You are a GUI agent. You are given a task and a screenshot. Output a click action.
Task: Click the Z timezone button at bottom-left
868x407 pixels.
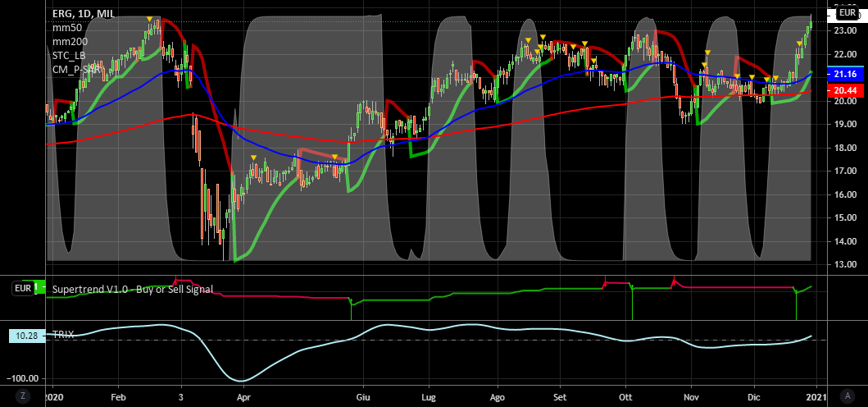(x=22, y=396)
